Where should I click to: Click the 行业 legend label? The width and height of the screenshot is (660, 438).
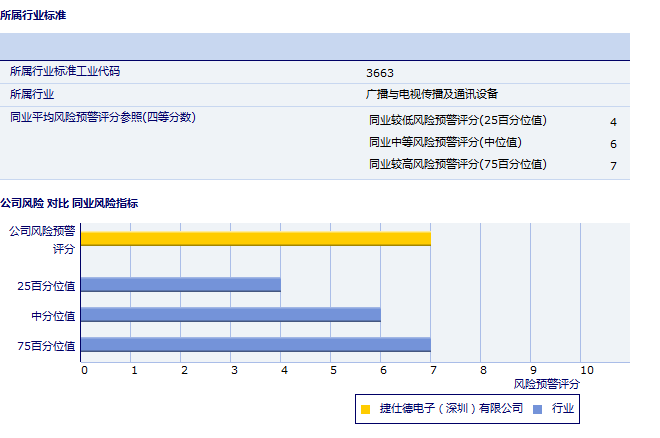click(563, 409)
